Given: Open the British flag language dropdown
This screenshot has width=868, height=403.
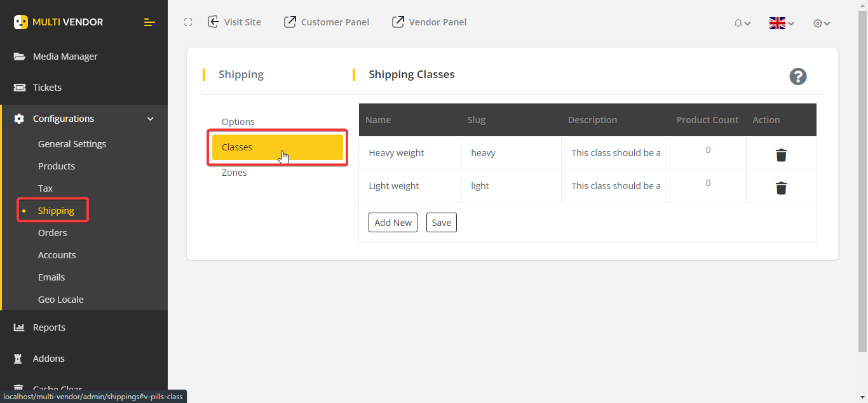Looking at the screenshot, I should click(780, 23).
